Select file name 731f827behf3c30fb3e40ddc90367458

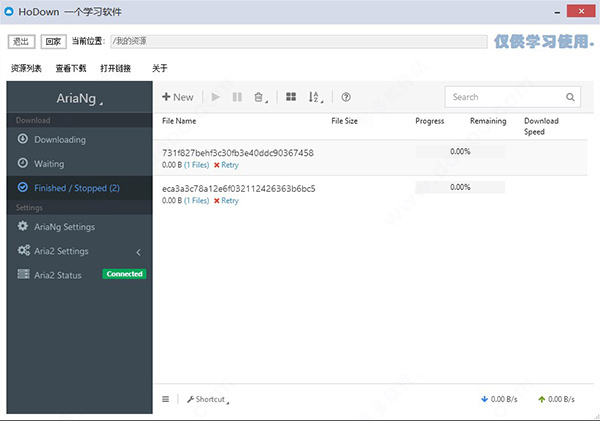click(x=238, y=153)
